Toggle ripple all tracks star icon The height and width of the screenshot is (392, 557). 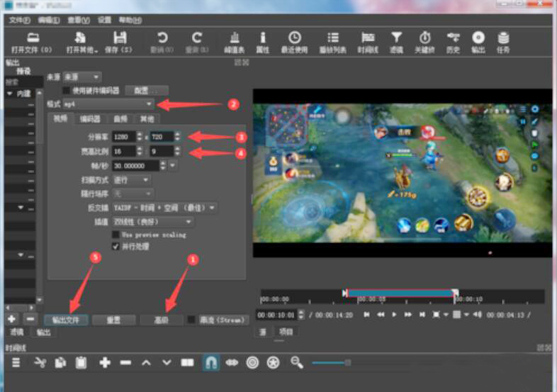pyautogui.click(x=273, y=363)
